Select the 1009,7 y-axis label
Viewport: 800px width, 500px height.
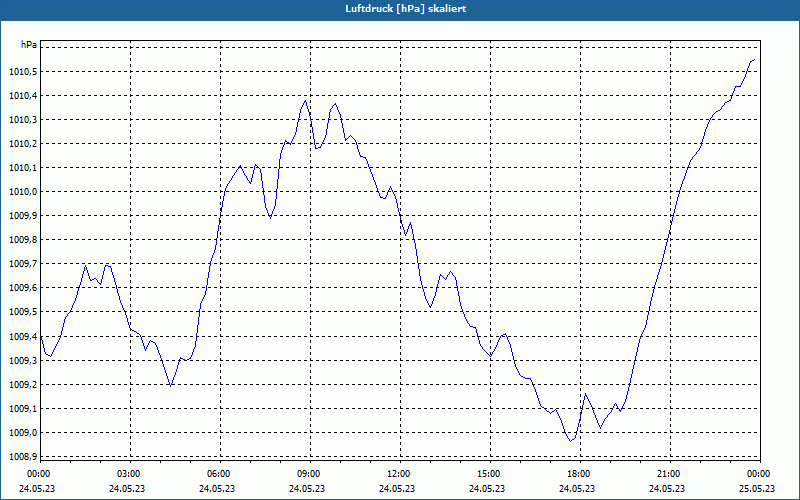(x=23, y=264)
